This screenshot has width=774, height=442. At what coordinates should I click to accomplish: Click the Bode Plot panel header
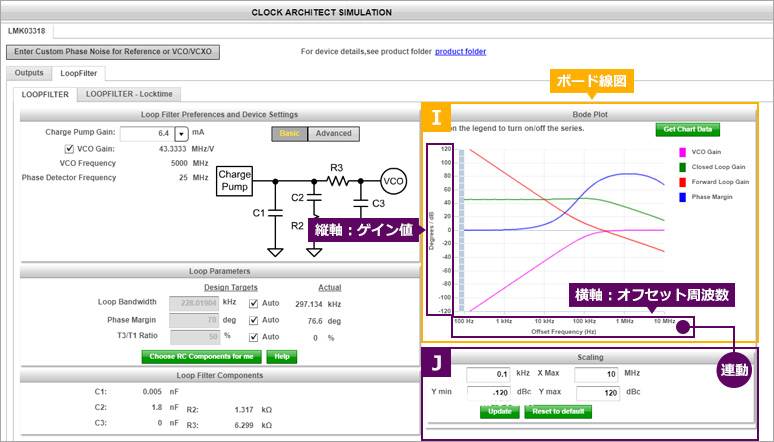590,115
